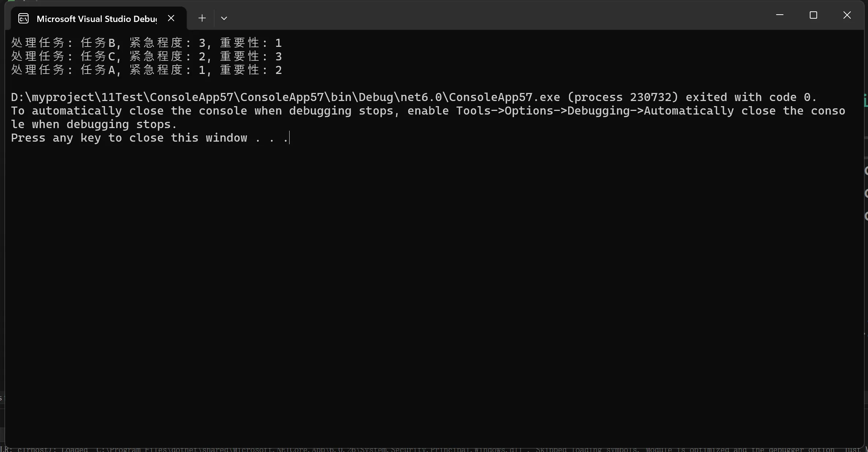Image resolution: width=868 pixels, height=452 pixels.
Task: Click the 任务B output line
Action: (146, 43)
